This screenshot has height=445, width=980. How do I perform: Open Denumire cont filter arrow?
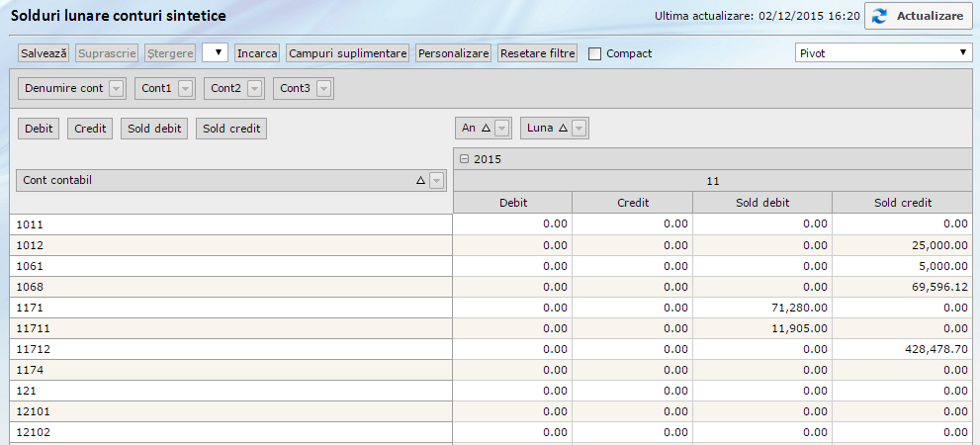(x=117, y=89)
